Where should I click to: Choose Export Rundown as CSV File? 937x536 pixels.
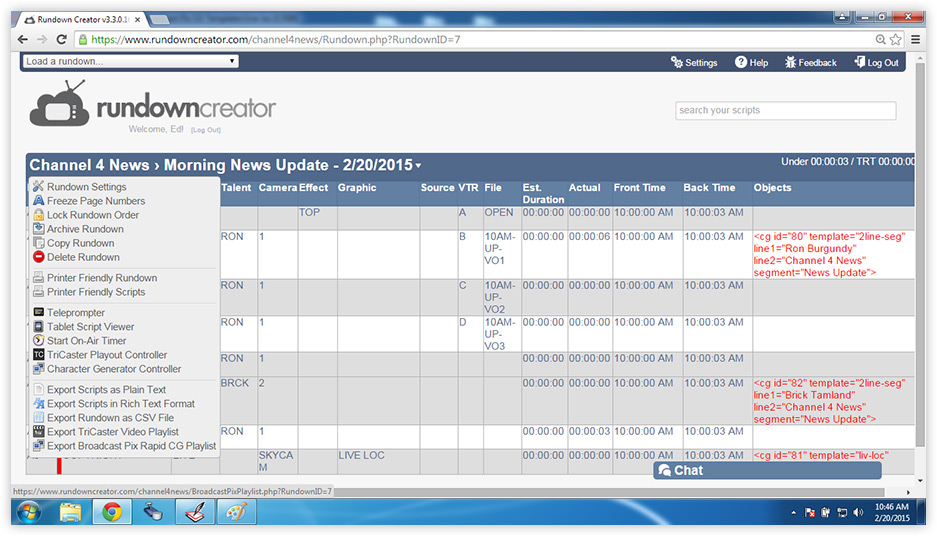pyautogui.click(x=111, y=418)
